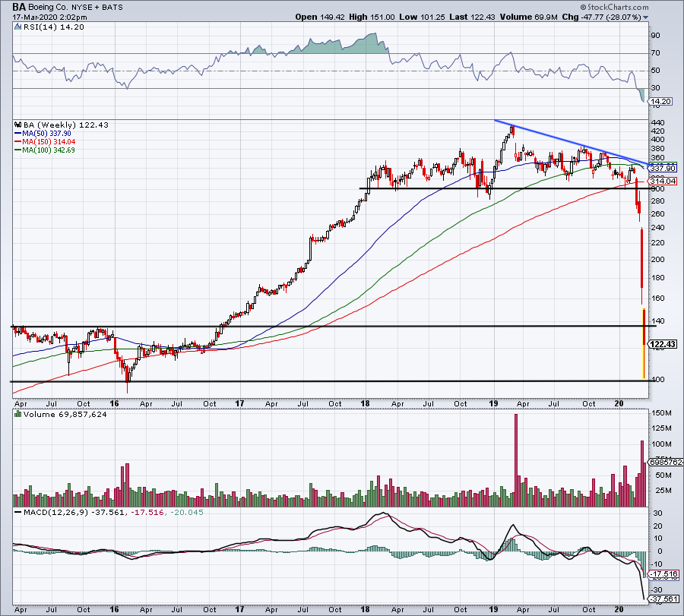684x616 pixels.
Task: Click the '17' year label under price panel
Action: tap(240, 403)
